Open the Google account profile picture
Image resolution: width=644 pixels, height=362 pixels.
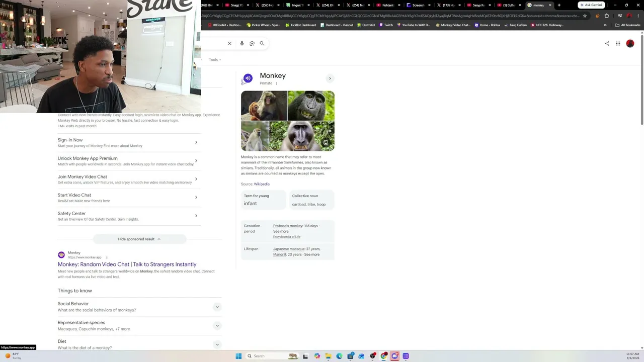coord(630,44)
